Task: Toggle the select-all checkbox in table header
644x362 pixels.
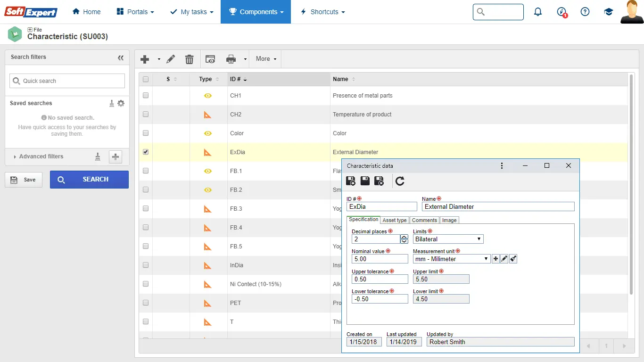Action: click(146, 79)
